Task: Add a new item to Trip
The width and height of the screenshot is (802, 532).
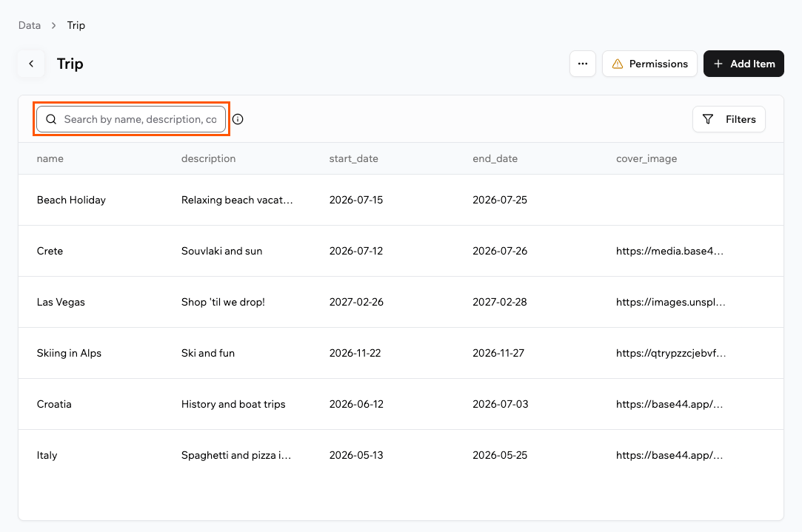Action: 743,64
